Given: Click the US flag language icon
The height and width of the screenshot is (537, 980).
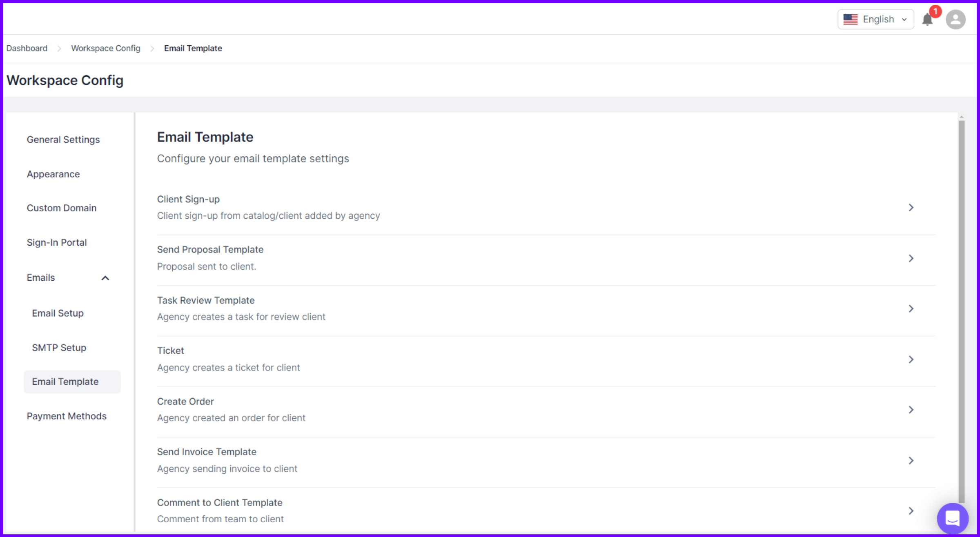Looking at the screenshot, I should click(x=851, y=19).
